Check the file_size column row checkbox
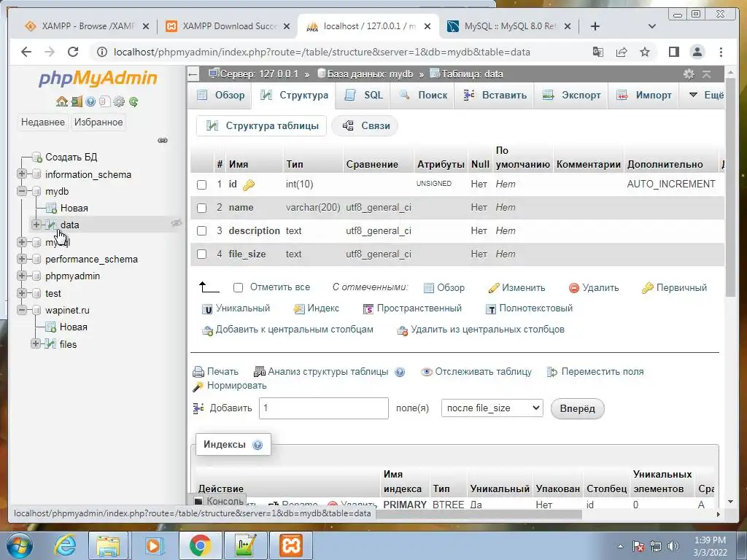 click(x=201, y=254)
